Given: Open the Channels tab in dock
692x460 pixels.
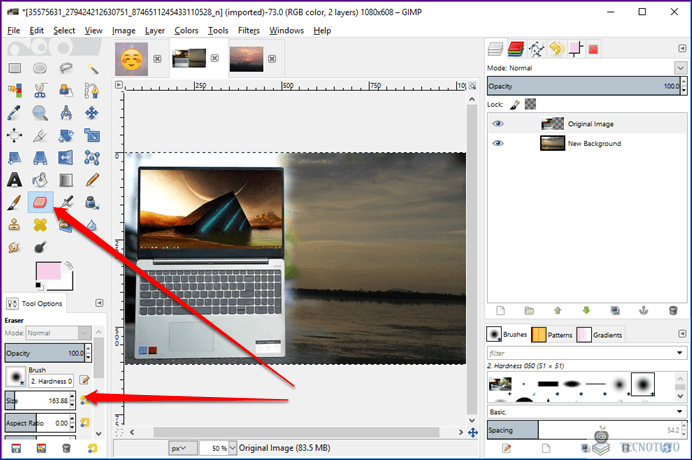Looking at the screenshot, I should (x=515, y=49).
